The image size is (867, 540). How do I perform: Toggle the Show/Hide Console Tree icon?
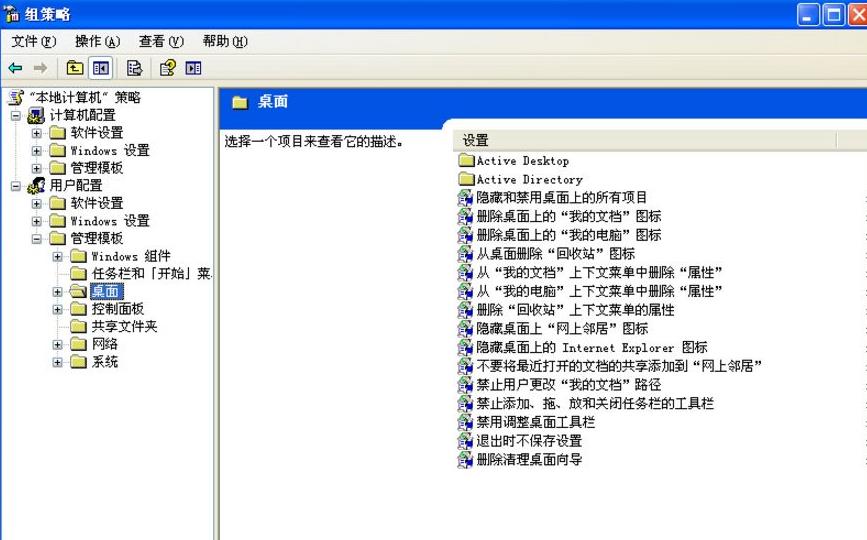tap(100, 68)
